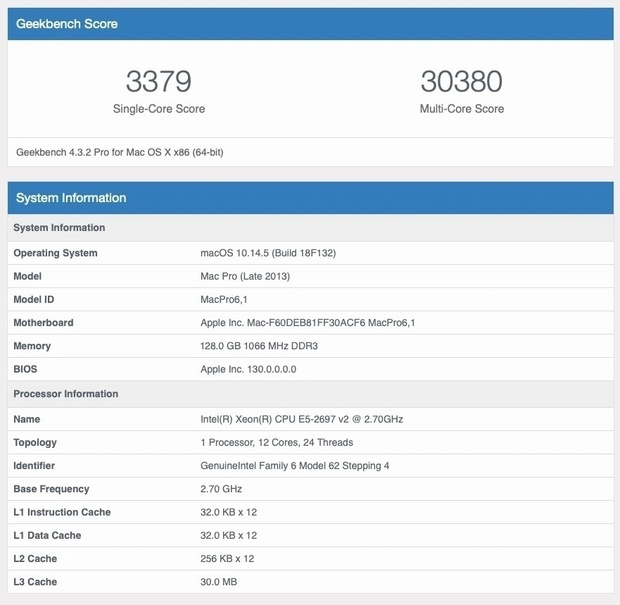The height and width of the screenshot is (605, 620).
Task: Click the Geekbench 4.3.2 Pro version line
Action: pos(120,152)
